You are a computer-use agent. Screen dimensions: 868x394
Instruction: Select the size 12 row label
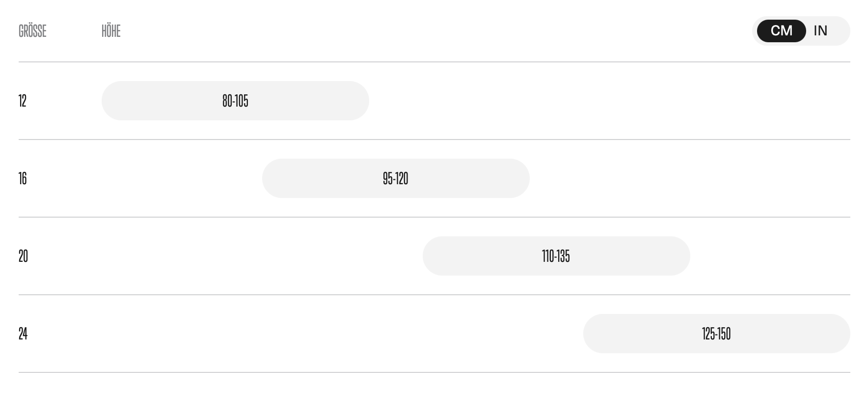[x=23, y=101]
